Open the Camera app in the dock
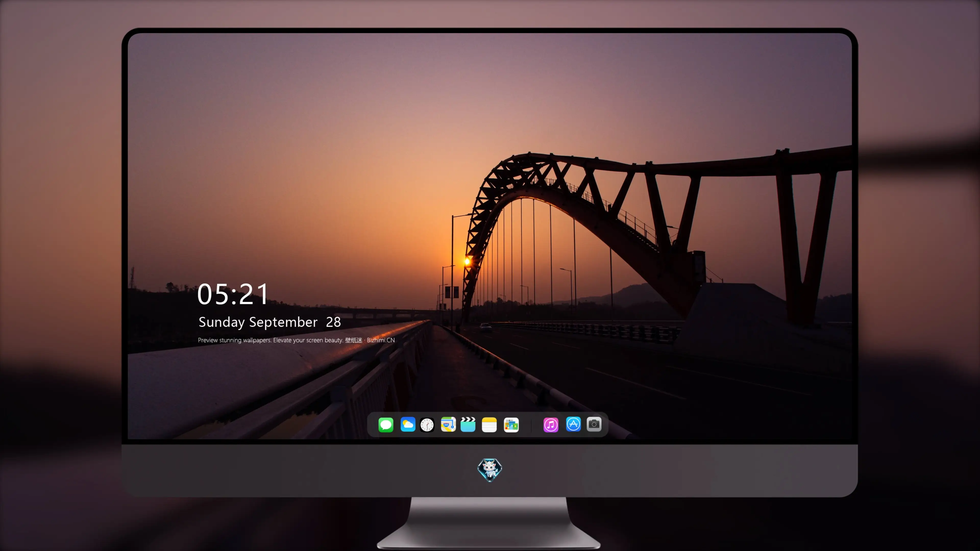980x551 pixels. 594,424
